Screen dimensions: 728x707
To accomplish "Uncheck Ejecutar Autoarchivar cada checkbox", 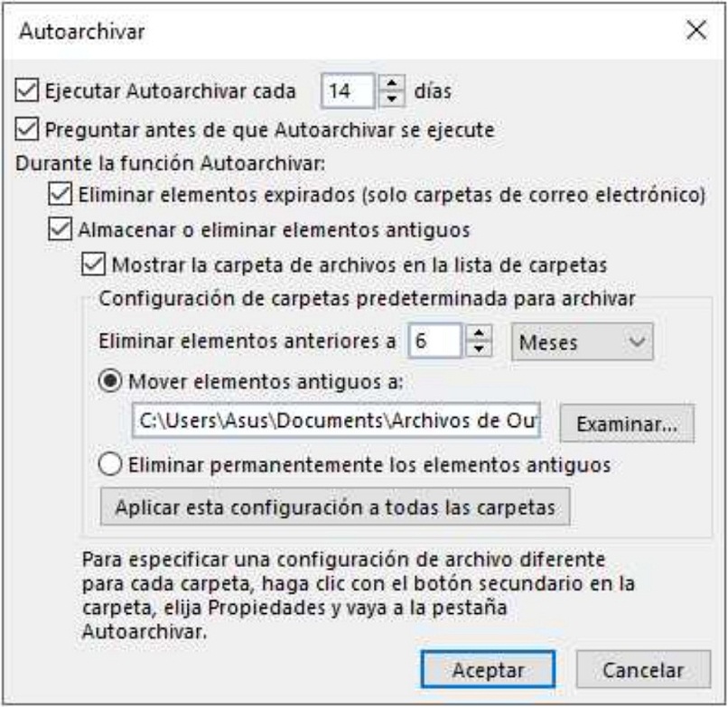I will (x=26, y=90).
